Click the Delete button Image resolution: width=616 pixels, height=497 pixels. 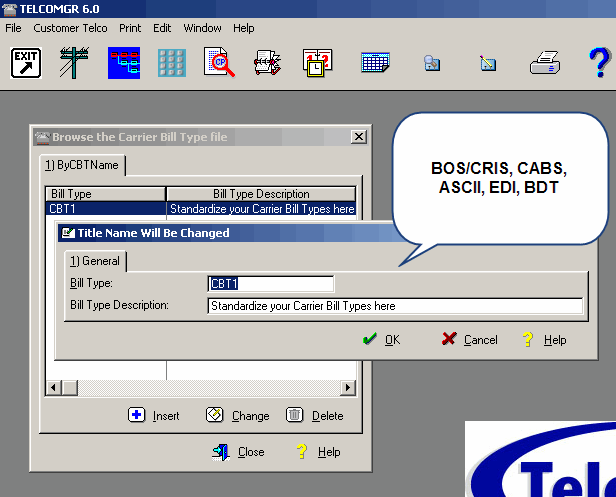pyautogui.click(x=315, y=415)
